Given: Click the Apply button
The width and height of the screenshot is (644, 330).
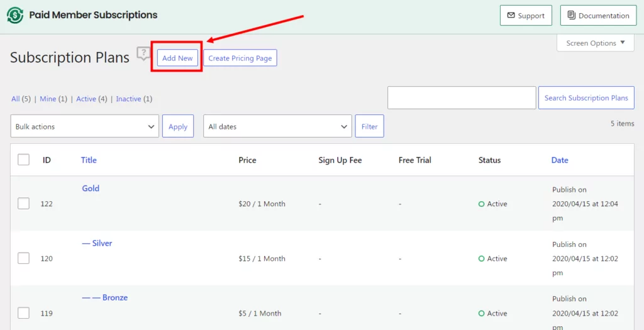Looking at the screenshot, I should tap(178, 126).
